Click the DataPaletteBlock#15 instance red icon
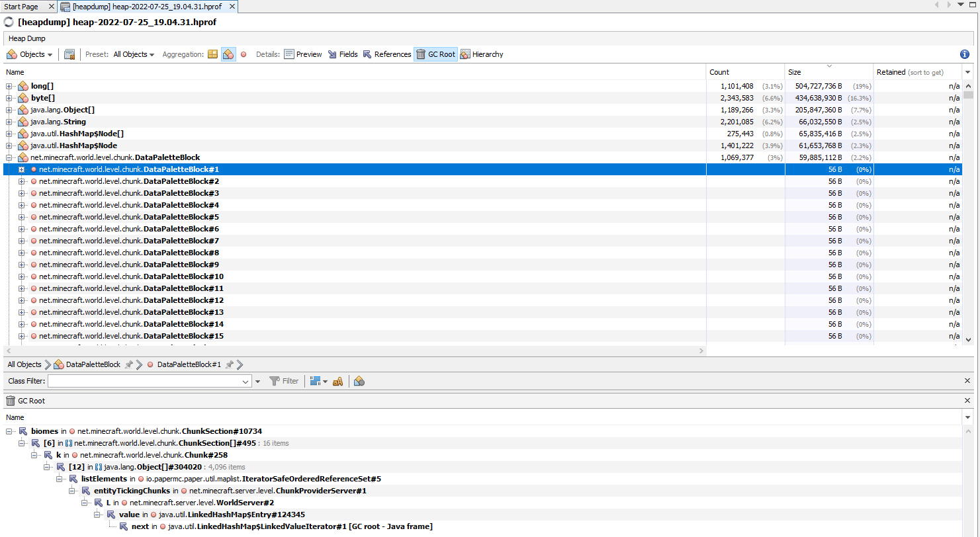 (x=34, y=336)
